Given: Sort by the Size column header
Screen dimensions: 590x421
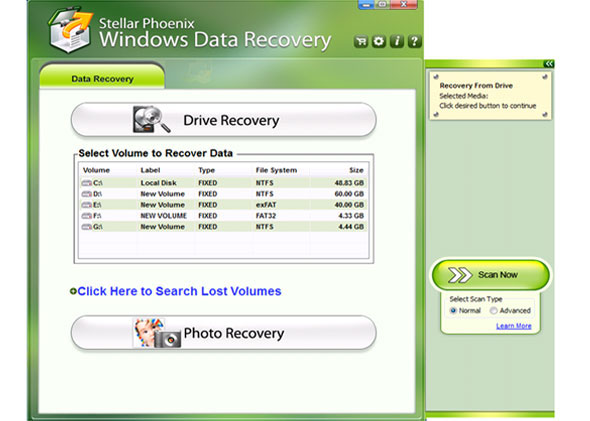Looking at the screenshot, I should tap(356, 170).
